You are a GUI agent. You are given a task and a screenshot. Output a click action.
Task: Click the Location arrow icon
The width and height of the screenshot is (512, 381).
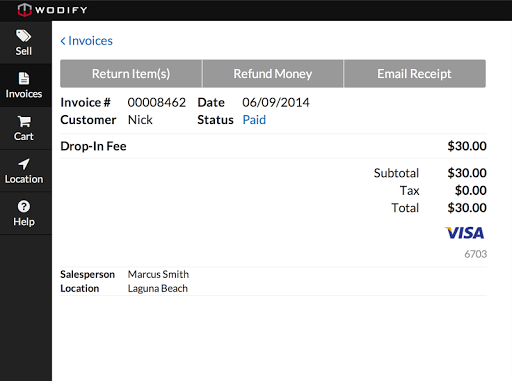click(x=24, y=164)
